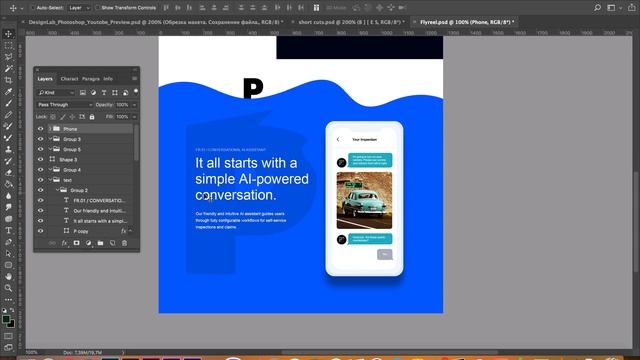Screen dimensions: 640x360
Task: Switch to the Paragra panel tab
Action: [x=91, y=79]
